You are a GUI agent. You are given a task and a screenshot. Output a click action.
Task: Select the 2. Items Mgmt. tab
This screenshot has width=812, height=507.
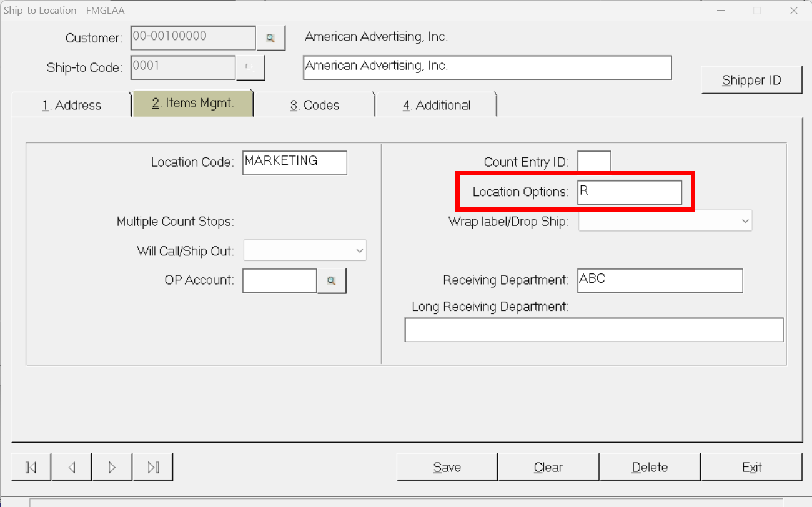(193, 104)
